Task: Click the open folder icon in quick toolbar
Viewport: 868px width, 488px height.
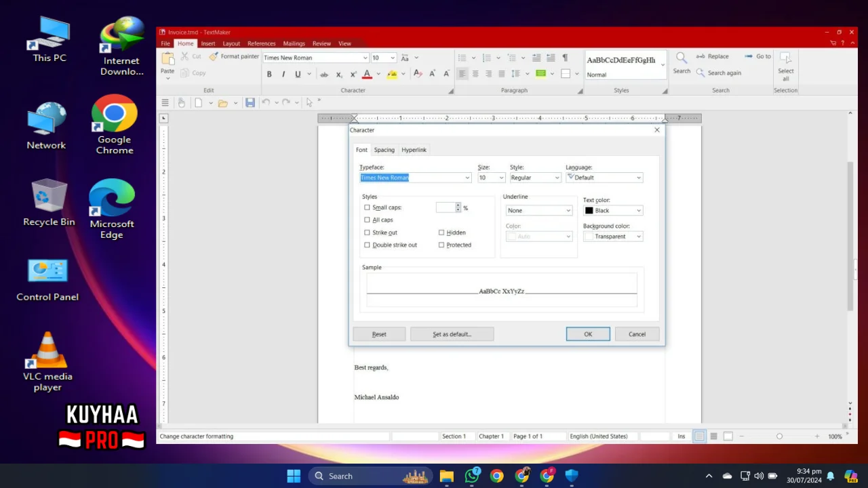Action: tap(222, 102)
